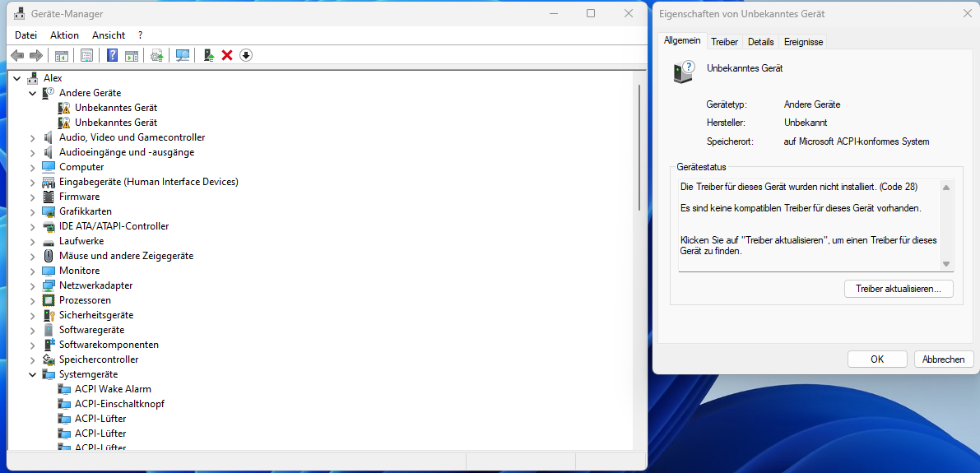Image resolution: width=980 pixels, height=473 pixels.
Task: Collapse the Systemgeräte category
Action: point(32,374)
